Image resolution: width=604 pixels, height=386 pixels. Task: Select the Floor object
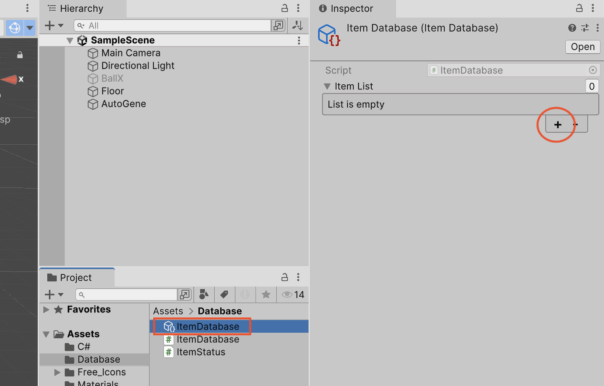point(112,91)
